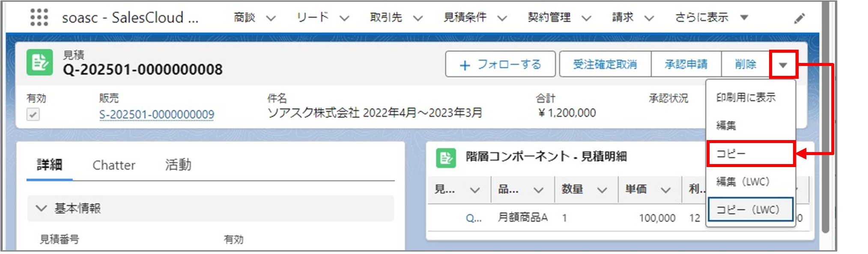
Task: Switch to the 詳細 tab
Action: click(x=49, y=165)
